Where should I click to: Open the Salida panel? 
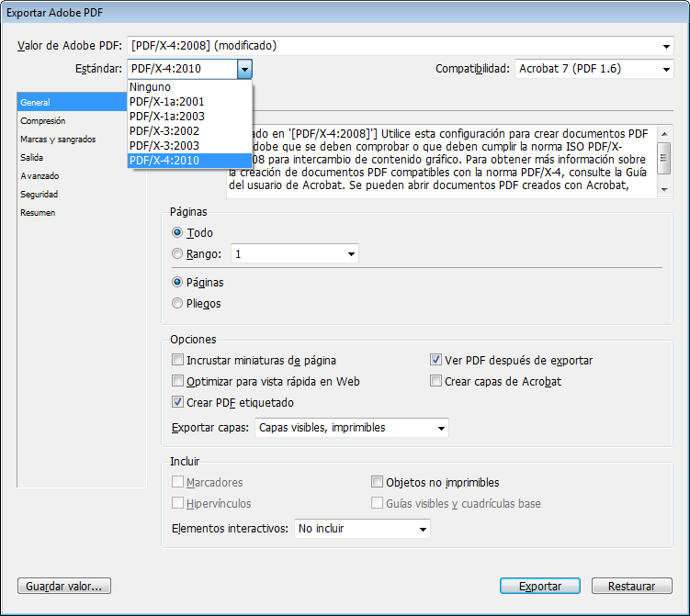pyautogui.click(x=82, y=157)
